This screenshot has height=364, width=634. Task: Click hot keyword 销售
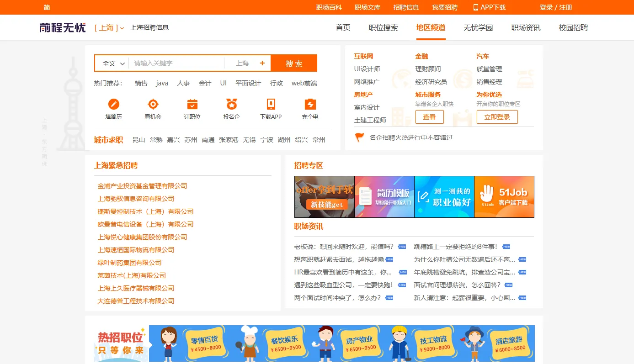click(141, 83)
